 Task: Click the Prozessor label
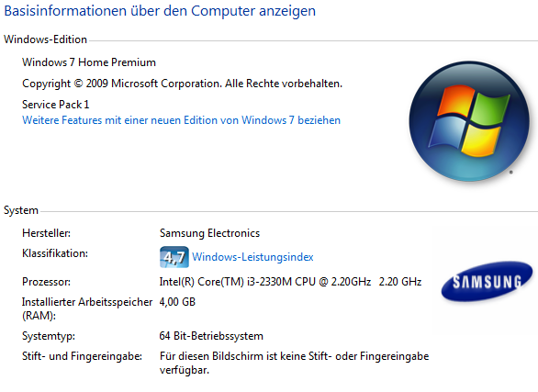coord(46,282)
